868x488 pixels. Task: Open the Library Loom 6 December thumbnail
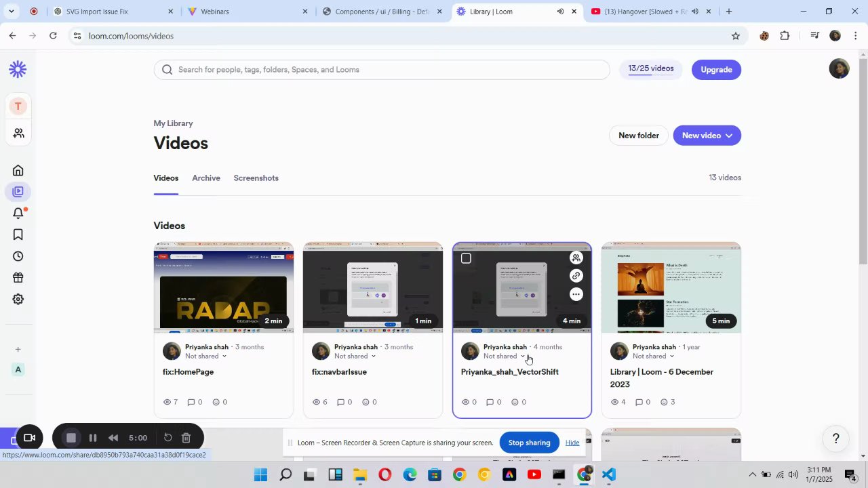click(671, 287)
